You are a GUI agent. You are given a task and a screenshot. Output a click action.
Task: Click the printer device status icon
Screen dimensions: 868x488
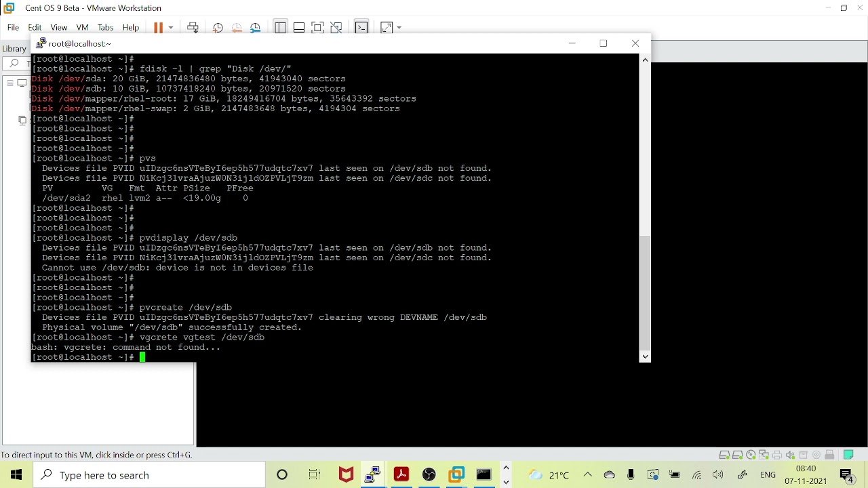click(778, 455)
